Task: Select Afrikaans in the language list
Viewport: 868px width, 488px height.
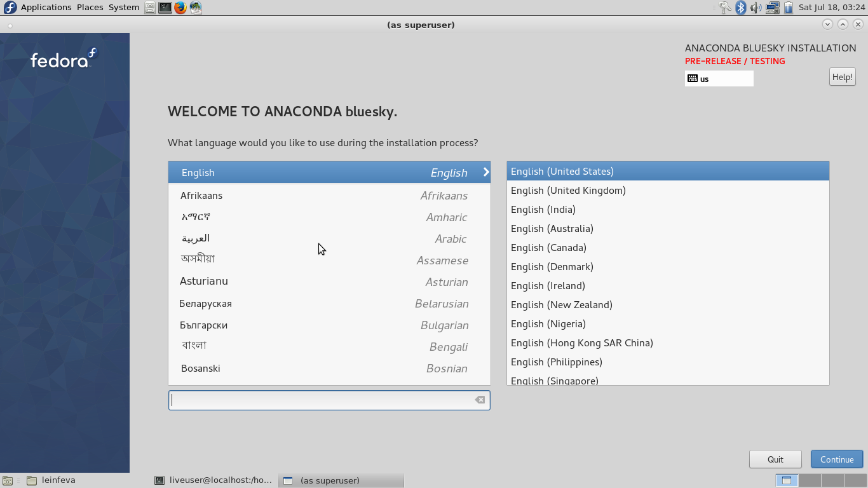Action: pyautogui.click(x=329, y=196)
